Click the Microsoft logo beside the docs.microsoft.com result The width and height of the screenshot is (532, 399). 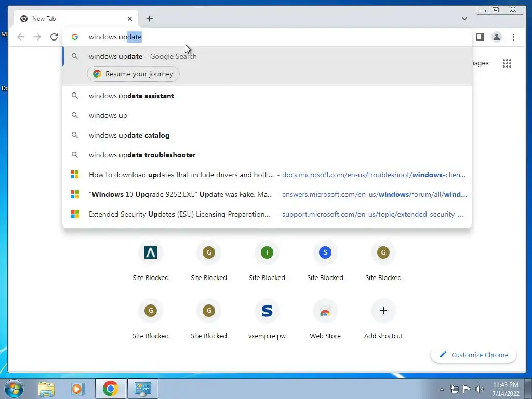click(x=75, y=175)
